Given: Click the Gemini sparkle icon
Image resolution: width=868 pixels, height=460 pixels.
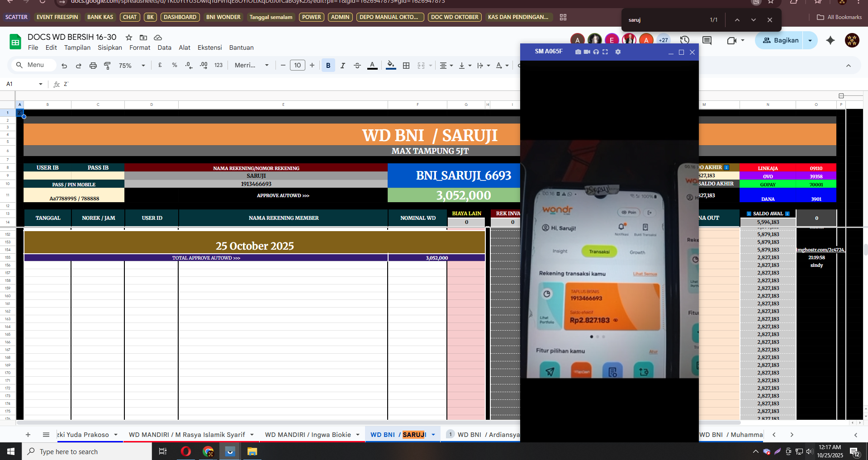Looking at the screenshot, I should click(x=830, y=40).
